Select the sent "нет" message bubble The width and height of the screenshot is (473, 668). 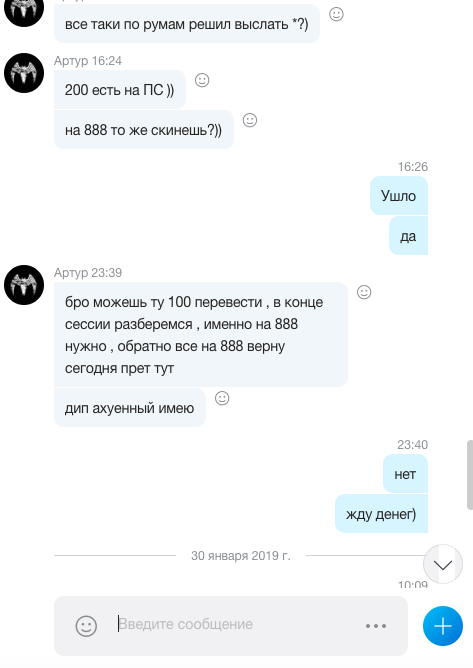(x=405, y=474)
